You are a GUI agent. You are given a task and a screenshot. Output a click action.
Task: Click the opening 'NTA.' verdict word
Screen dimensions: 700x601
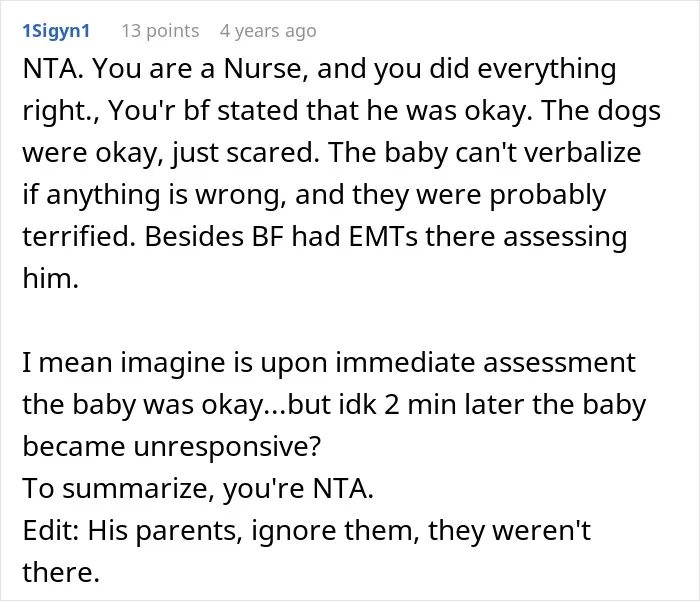coord(53,69)
